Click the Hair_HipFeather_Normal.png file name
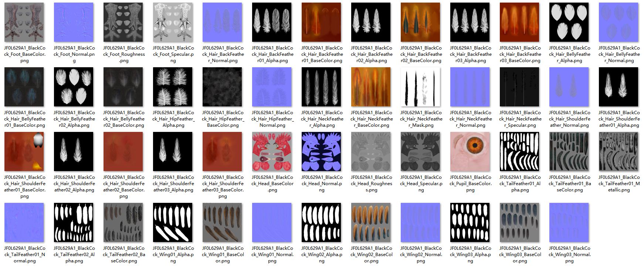The height and width of the screenshot is (269, 644). (272, 119)
